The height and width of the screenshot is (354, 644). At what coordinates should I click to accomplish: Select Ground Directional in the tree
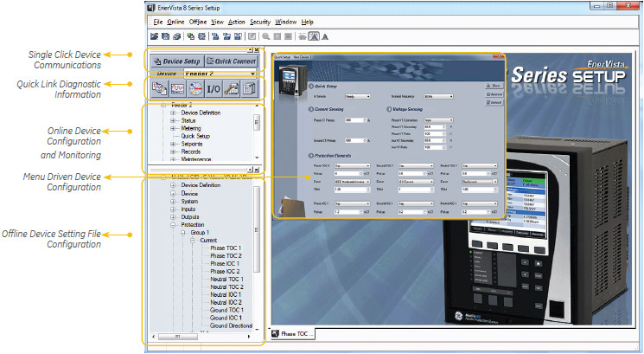[x=231, y=325]
